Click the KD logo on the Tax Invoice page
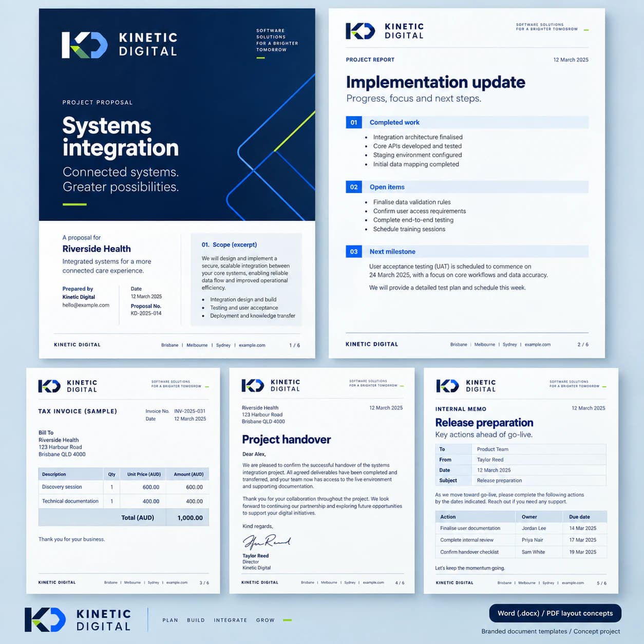The height and width of the screenshot is (644, 644). pyautogui.click(x=49, y=386)
